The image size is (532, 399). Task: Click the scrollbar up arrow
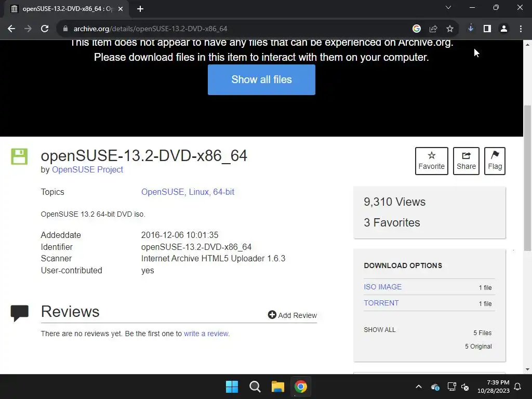(528, 45)
